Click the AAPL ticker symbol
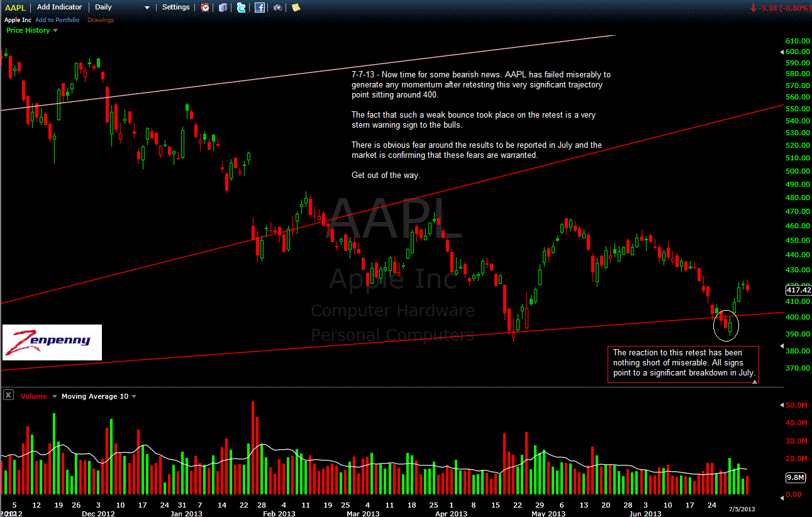Screen dimensions: 812x517 click(15, 7)
